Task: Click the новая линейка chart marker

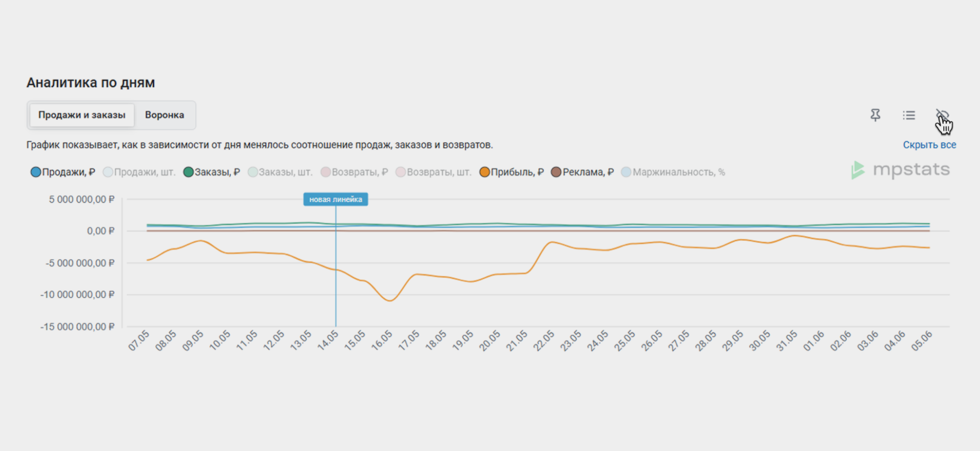Action: [x=335, y=199]
